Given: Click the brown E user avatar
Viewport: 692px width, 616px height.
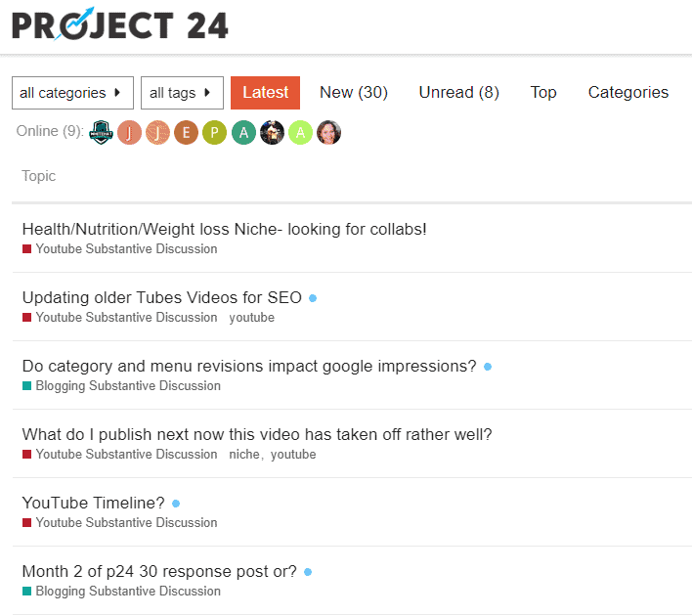Looking at the screenshot, I should coord(186,132).
